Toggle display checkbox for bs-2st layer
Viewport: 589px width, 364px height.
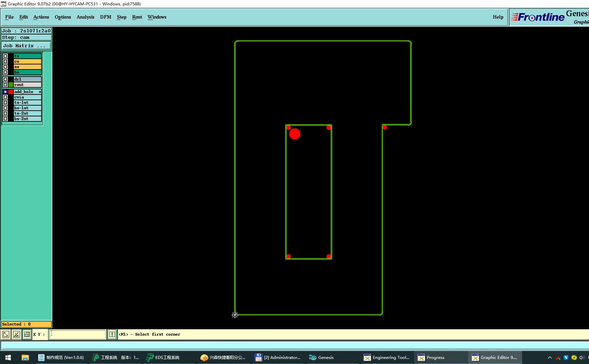pyautogui.click(x=5, y=119)
